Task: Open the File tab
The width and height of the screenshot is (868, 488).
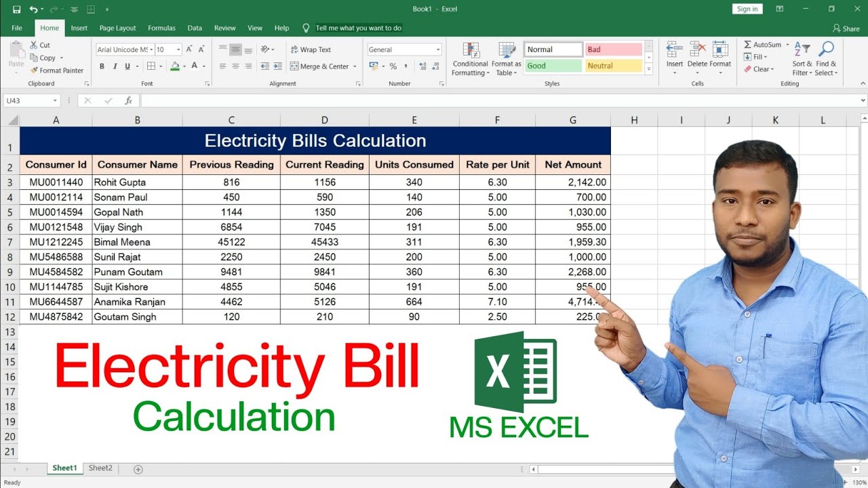Action: (x=17, y=28)
